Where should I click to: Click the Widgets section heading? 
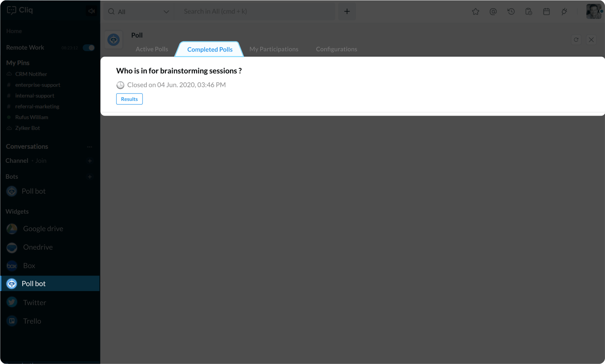point(17,211)
